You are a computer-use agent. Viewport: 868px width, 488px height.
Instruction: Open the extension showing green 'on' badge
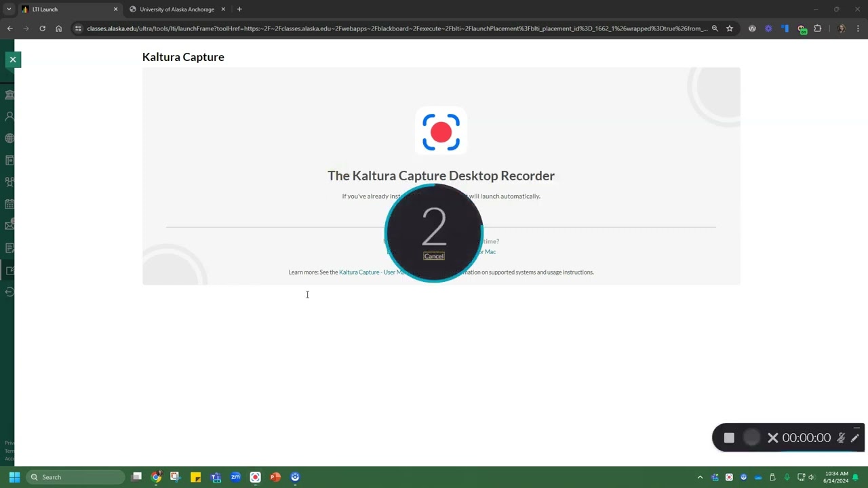[x=802, y=29]
